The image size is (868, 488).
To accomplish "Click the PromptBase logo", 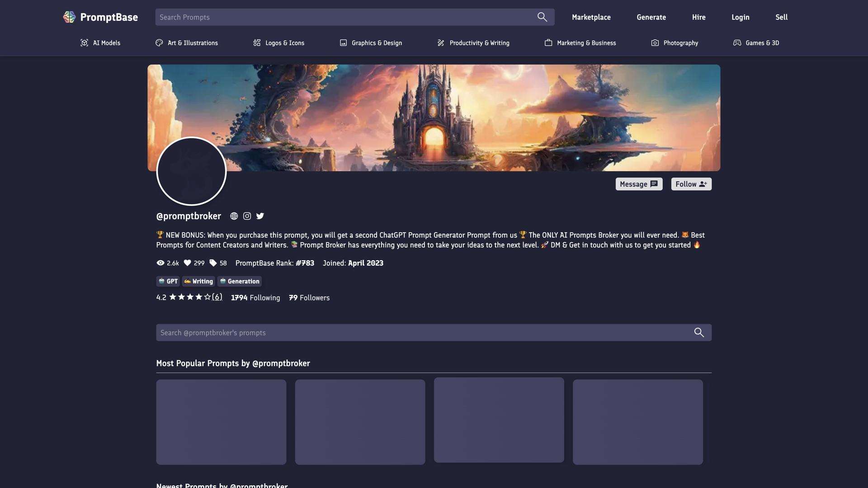I will point(100,17).
